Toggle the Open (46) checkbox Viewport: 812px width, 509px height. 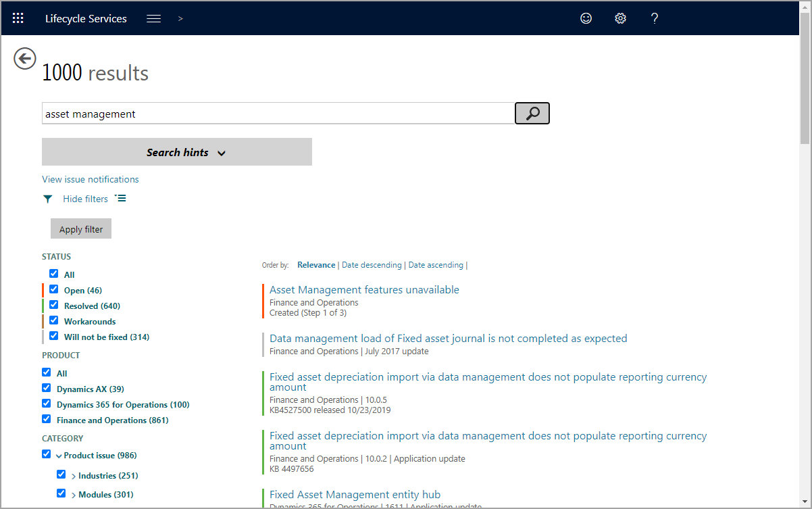pos(53,289)
